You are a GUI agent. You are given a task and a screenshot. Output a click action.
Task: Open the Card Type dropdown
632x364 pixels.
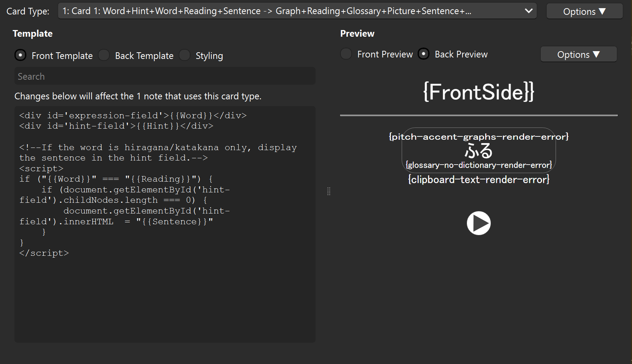click(297, 11)
